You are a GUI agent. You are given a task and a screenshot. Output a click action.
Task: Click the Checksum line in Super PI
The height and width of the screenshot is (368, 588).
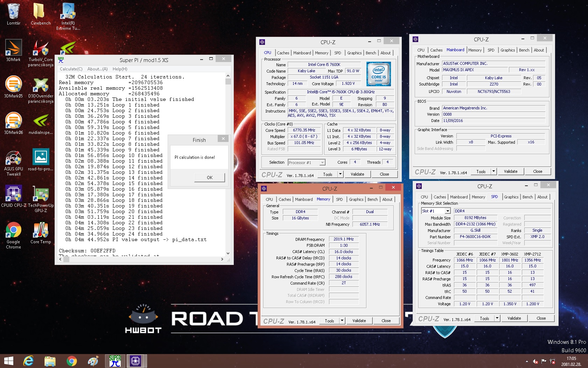(87, 251)
